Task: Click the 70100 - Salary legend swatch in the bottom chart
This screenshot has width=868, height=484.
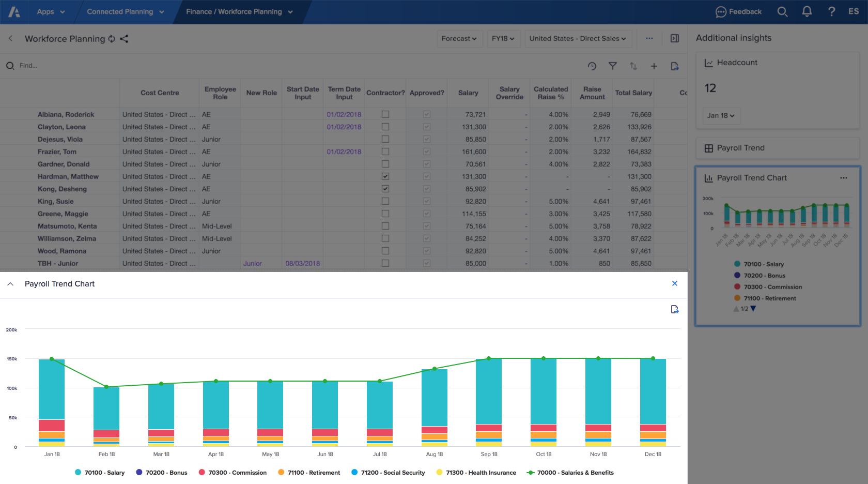Action: tap(78, 473)
